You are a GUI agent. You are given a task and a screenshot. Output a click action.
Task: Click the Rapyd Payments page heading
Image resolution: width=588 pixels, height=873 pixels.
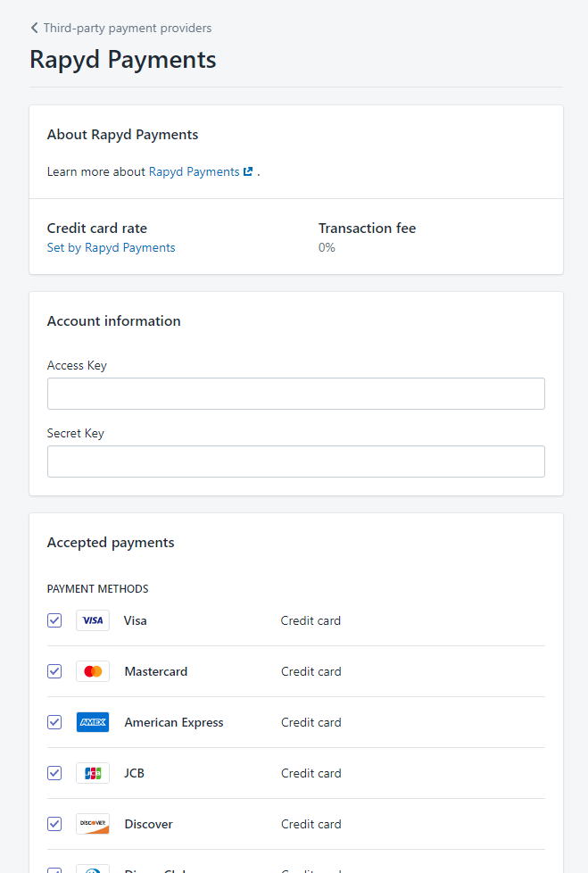[123, 60]
